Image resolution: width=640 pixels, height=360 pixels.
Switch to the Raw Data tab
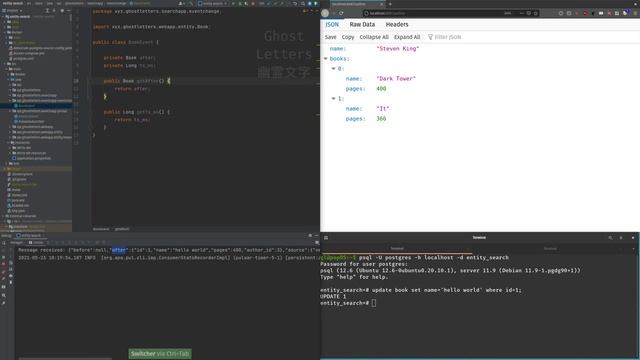tap(362, 24)
